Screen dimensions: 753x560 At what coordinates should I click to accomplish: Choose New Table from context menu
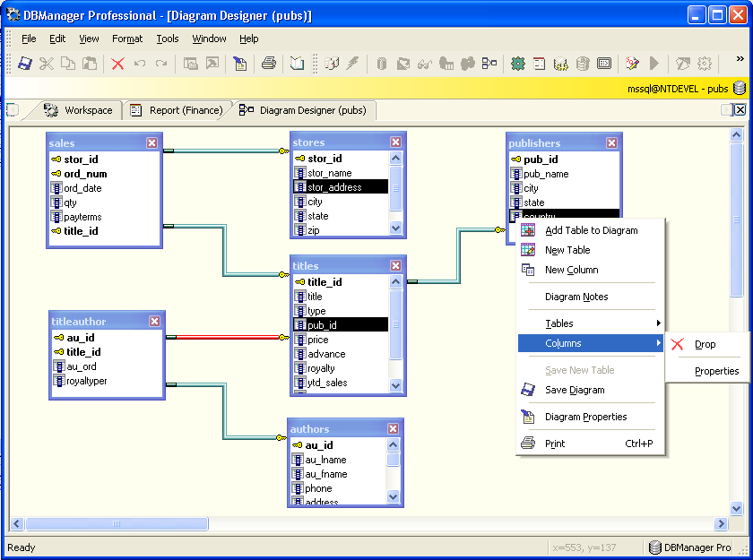tap(590, 250)
